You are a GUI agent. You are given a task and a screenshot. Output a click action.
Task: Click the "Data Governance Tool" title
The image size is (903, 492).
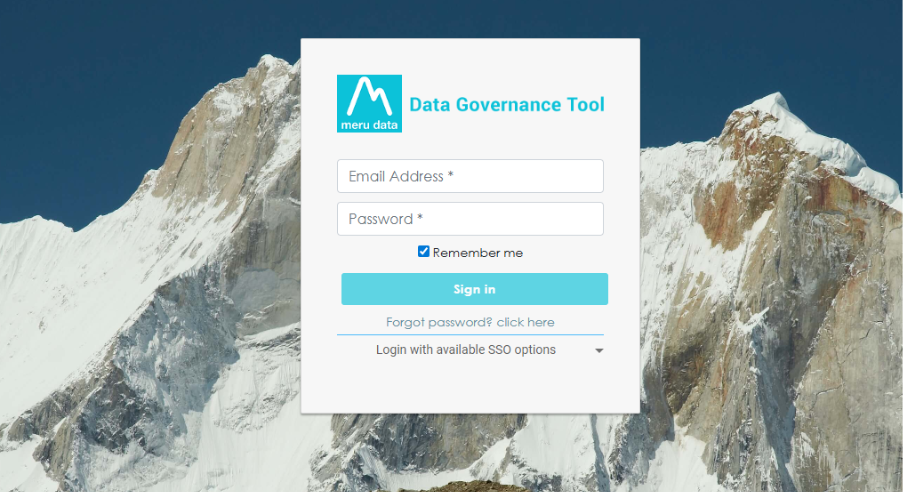pyautogui.click(x=507, y=104)
